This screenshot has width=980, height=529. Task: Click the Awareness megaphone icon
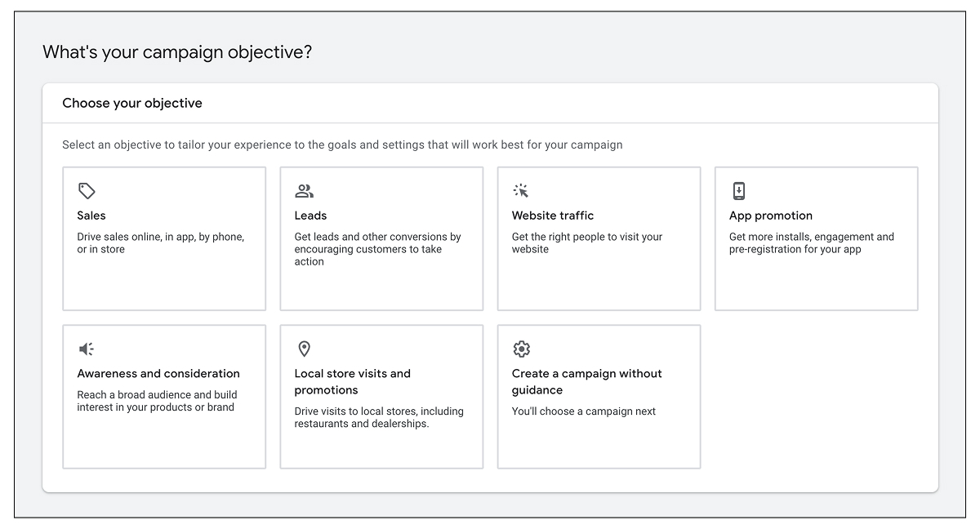[x=87, y=349]
